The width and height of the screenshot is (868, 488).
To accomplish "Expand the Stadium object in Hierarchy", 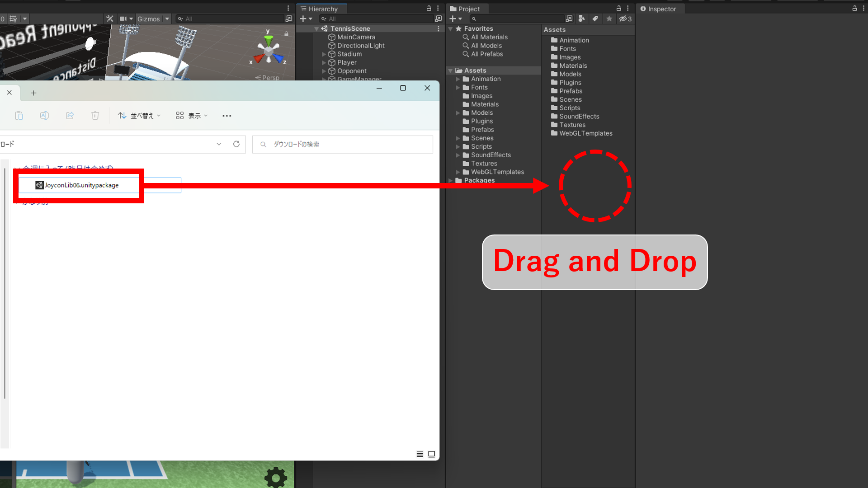I will [x=324, y=54].
